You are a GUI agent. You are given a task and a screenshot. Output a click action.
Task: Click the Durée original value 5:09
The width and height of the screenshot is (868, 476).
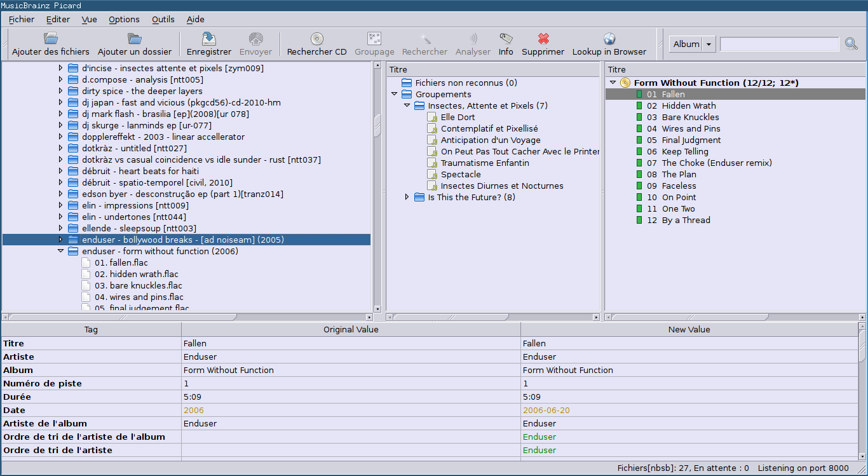point(193,397)
